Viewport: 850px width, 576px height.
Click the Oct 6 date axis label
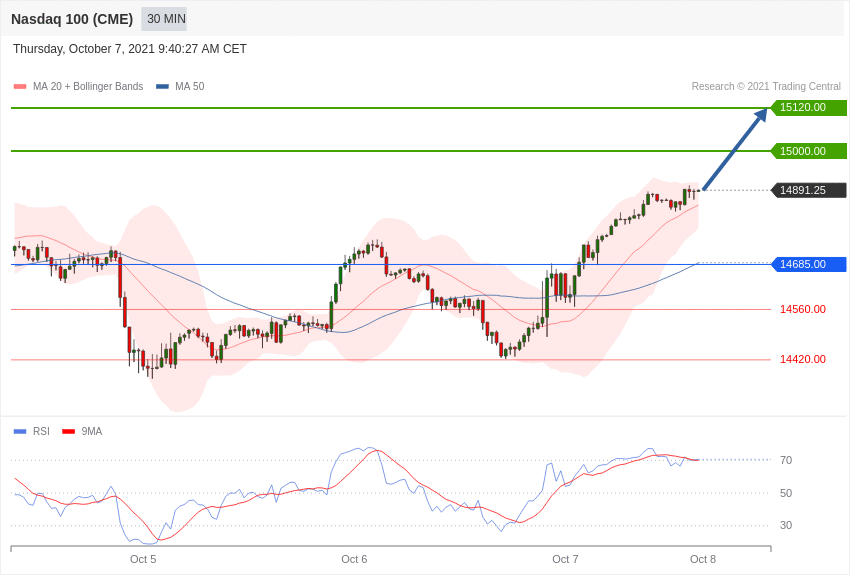click(x=354, y=559)
